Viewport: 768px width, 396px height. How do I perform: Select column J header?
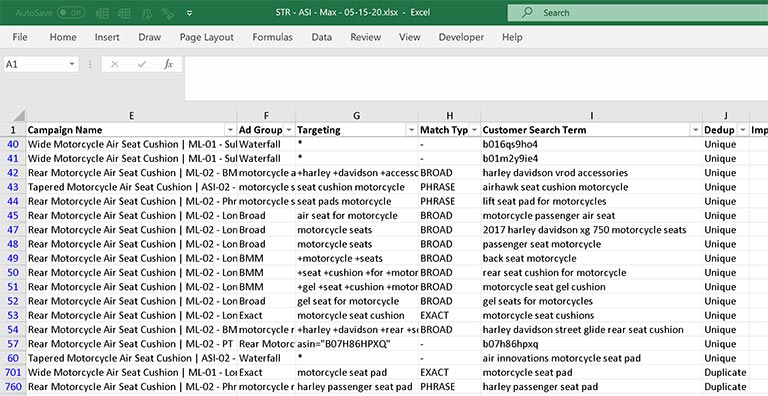[726, 116]
